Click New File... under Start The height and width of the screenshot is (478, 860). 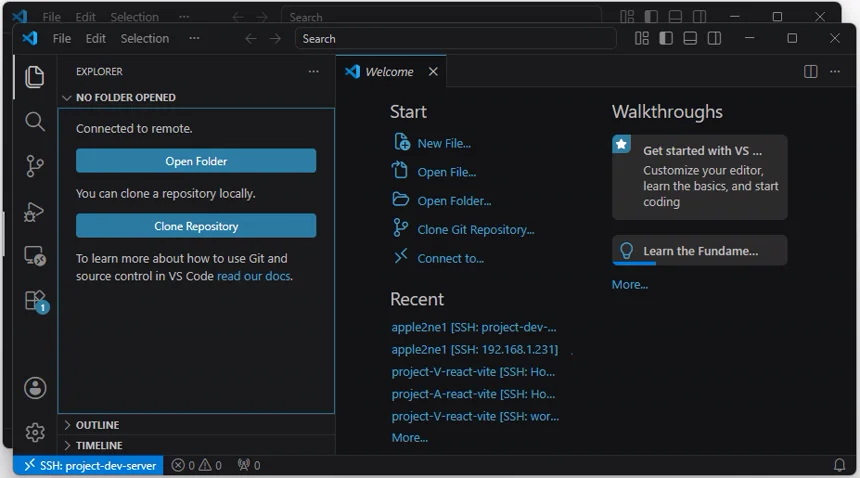tap(444, 144)
